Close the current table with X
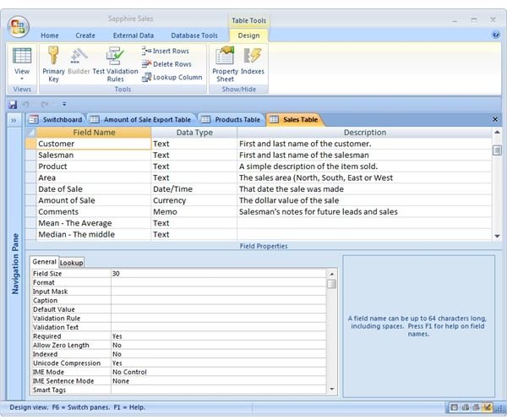The image size is (507, 420). pos(494,120)
